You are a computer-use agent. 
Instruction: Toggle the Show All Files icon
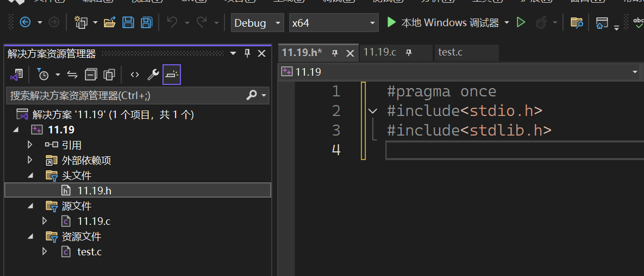109,75
